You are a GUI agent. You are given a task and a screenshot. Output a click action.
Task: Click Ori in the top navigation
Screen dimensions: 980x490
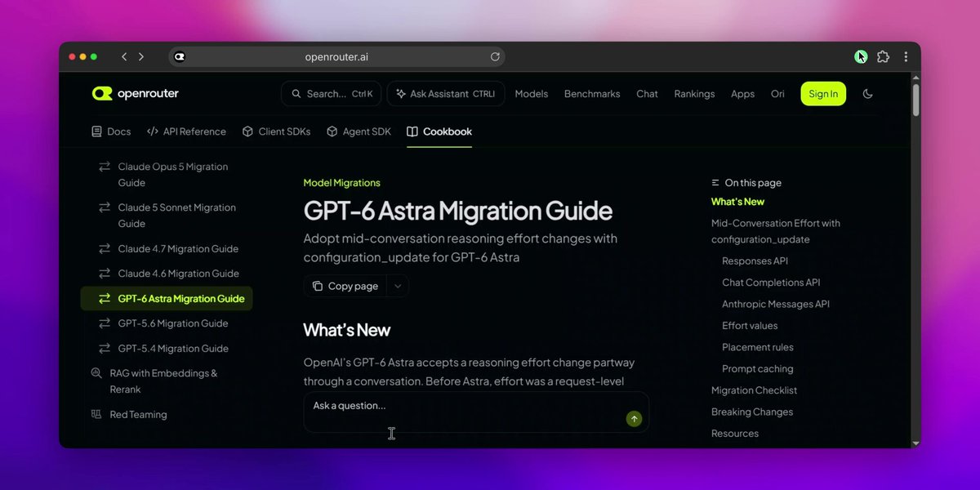777,94
